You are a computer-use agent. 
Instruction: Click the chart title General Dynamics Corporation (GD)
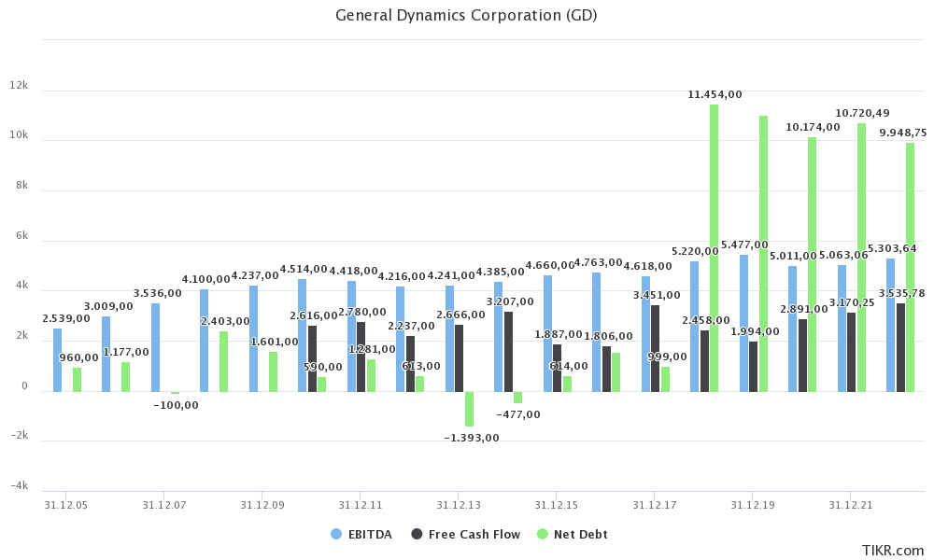(x=466, y=16)
